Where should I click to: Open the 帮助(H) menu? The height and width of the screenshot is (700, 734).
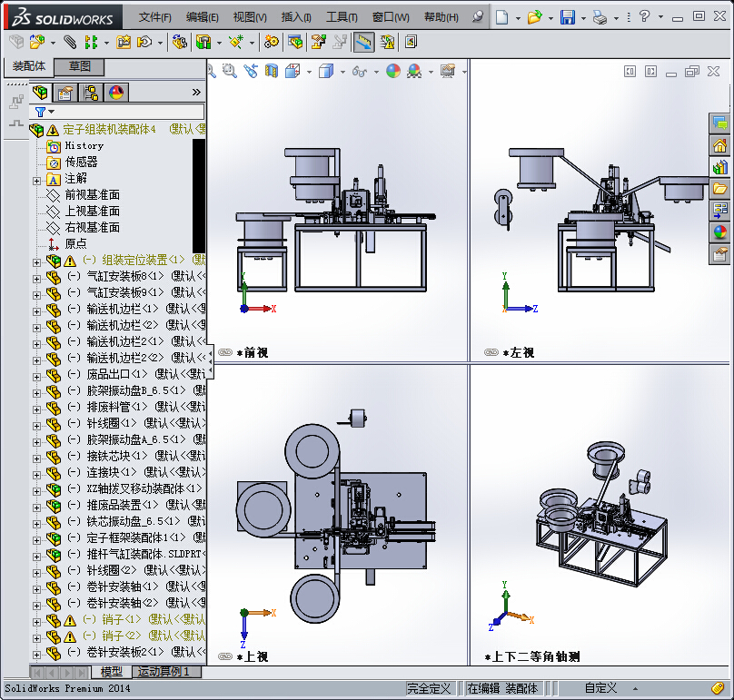(x=441, y=17)
